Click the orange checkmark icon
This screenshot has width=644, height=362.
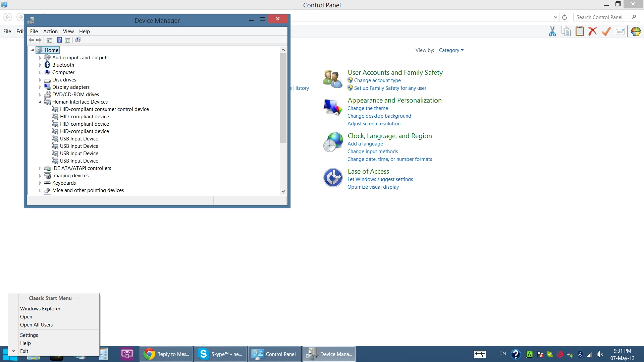point(606,32)
